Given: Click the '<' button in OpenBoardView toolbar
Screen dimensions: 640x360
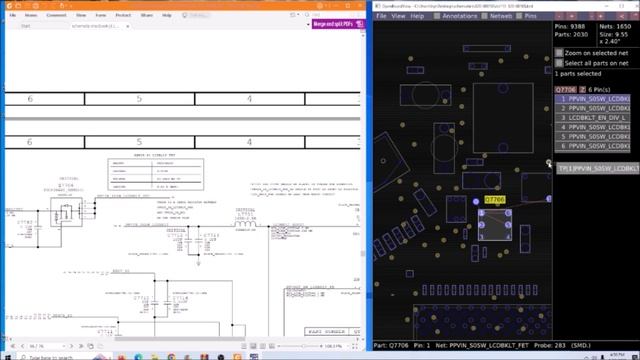Looking at the screenshot, I should tap(622, 16).
